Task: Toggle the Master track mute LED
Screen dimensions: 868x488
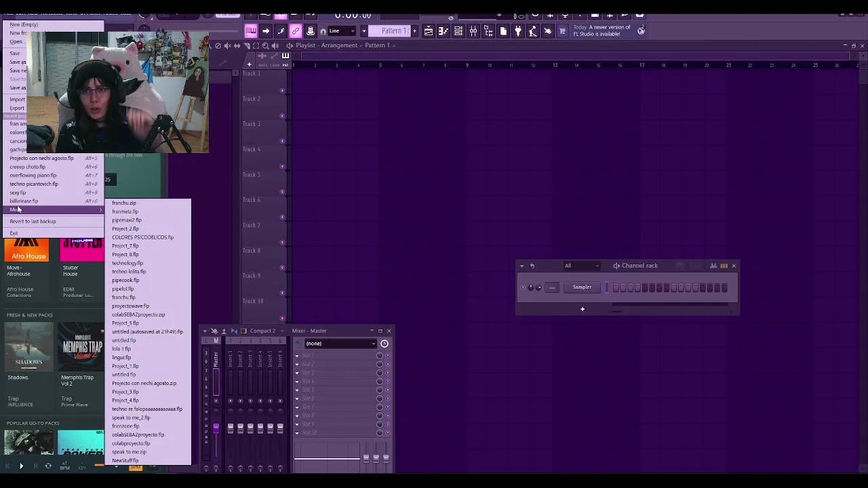Action: [x=216, y=401]
